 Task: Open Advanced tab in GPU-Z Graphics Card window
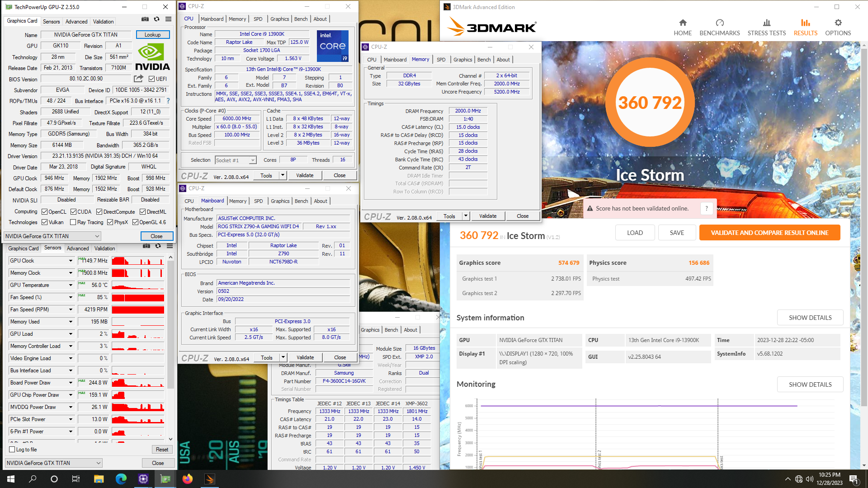coord(76,21)
